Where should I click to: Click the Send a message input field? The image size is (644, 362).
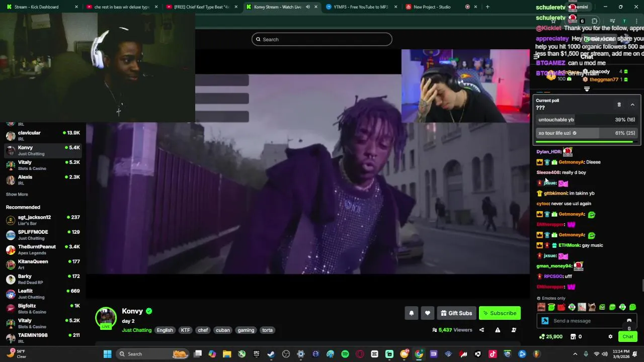(x=587, y=321)
